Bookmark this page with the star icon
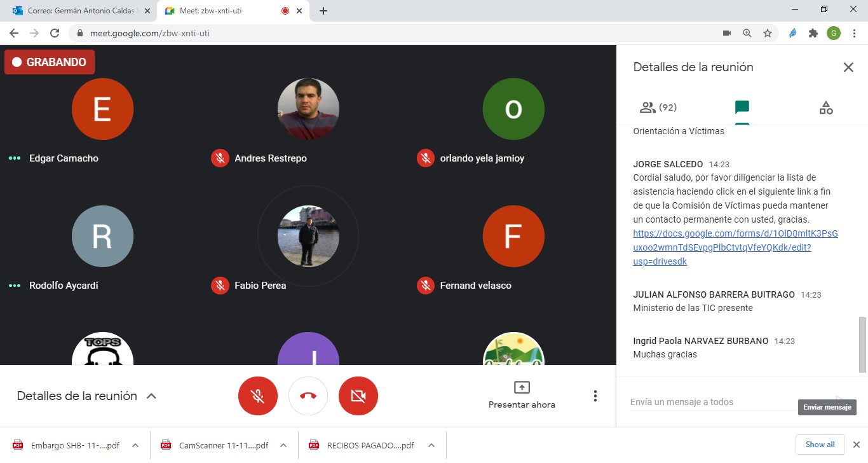This screenshot has height=463, width=868. click(768, 33)
